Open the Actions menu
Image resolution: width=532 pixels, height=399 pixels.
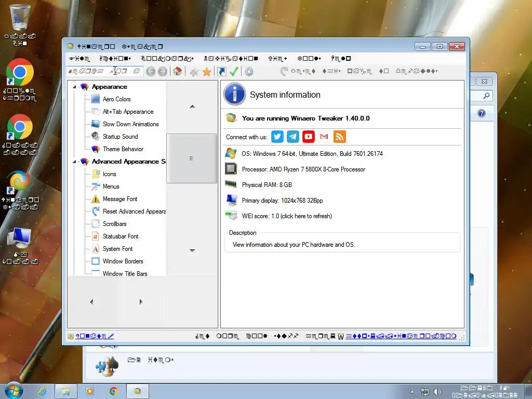(x=115, y=59)
